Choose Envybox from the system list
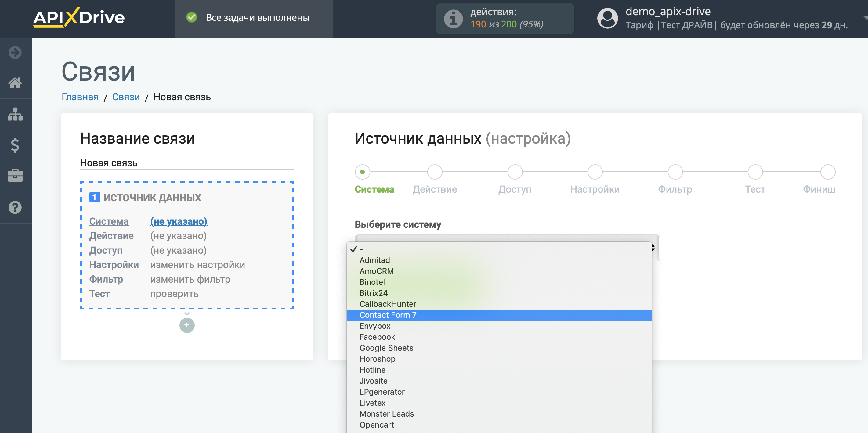868x433 pixels. point(499,326)
